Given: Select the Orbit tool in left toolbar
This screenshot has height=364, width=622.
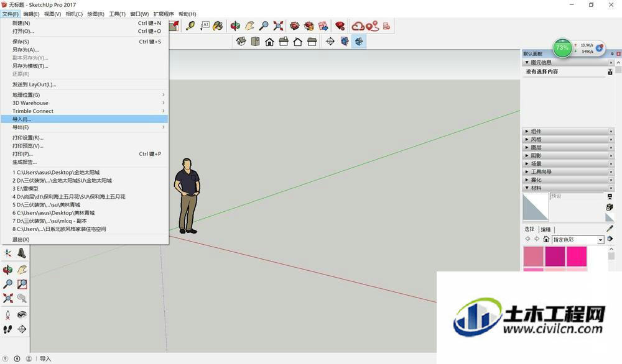Looking at the screenshot, I should point(7,270).
